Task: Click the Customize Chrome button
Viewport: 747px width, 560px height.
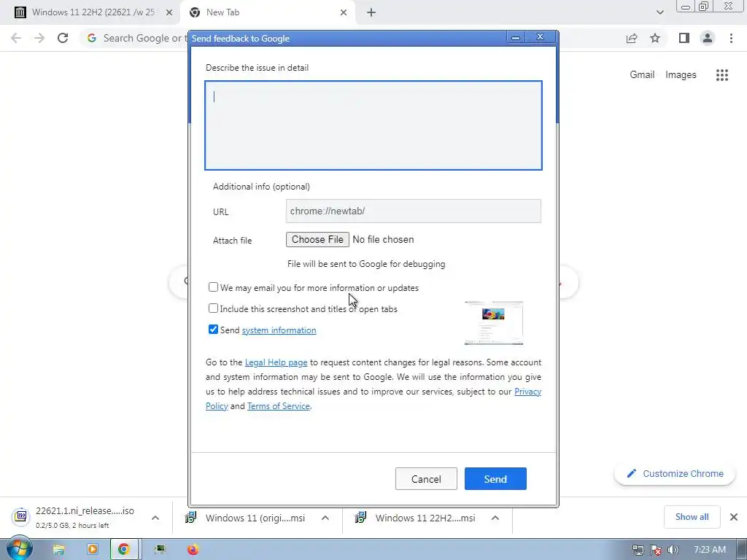Action: tap(675, 474)
